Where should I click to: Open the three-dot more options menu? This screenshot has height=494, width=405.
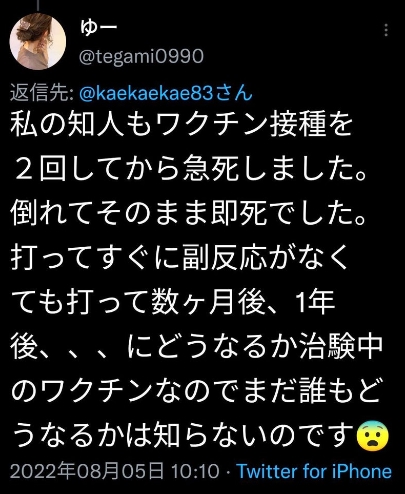386,30
